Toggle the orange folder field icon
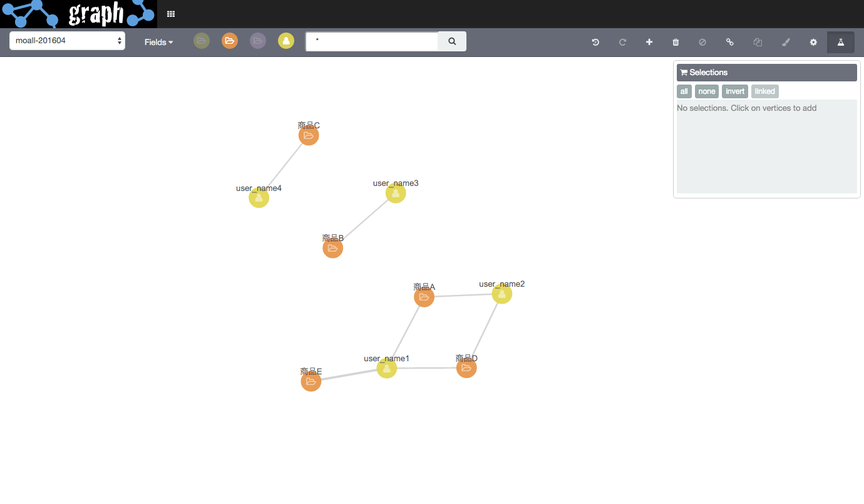 (229, 40)
